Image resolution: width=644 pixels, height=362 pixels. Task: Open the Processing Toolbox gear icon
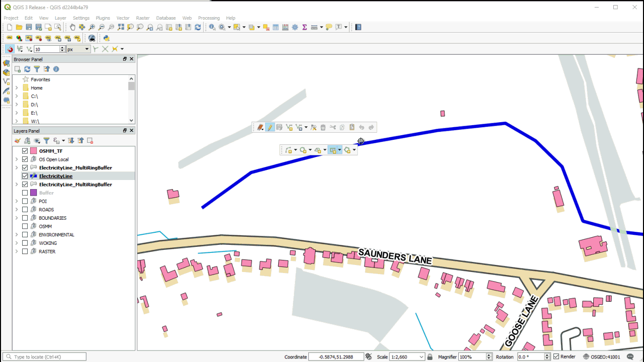point(295,27)
